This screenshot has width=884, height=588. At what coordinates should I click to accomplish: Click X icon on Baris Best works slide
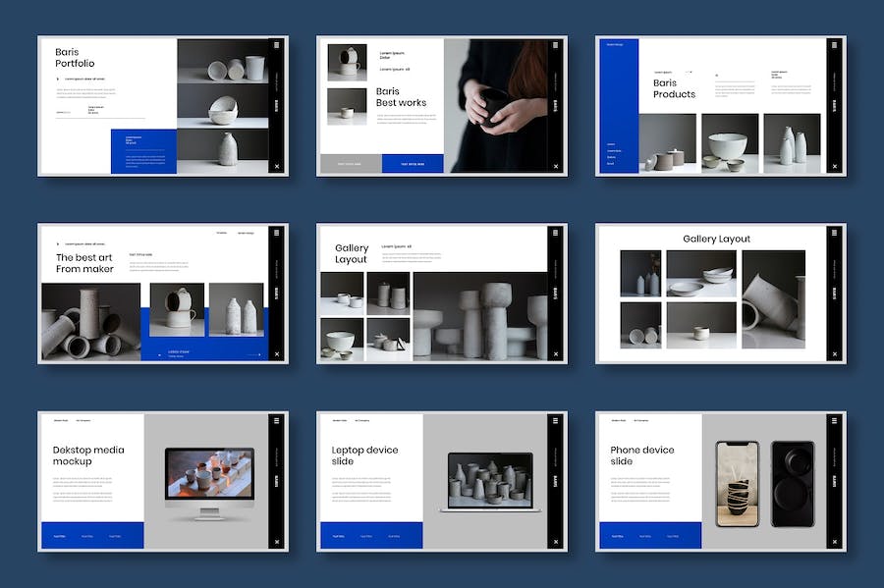556,166
